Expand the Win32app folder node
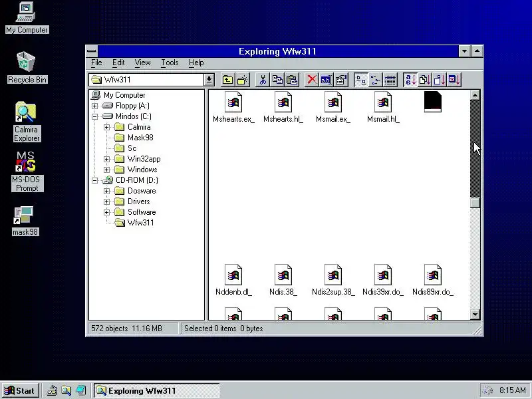This screenshot has height=399, width=532. tap(106, 159)
